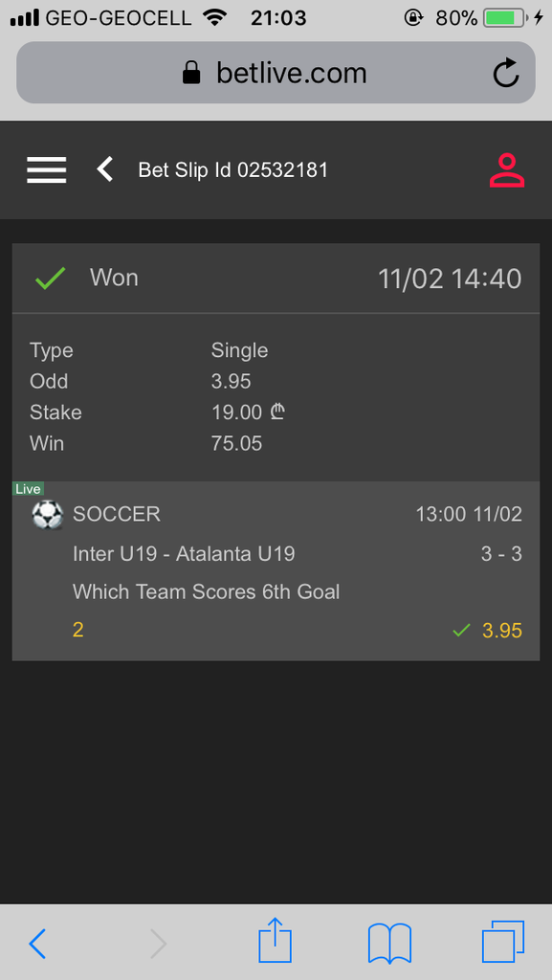Image resolution: width=552 pixels, height=980 pixels.
Task: Show open tabs with the tabs icon
Action: coord(502,942)
